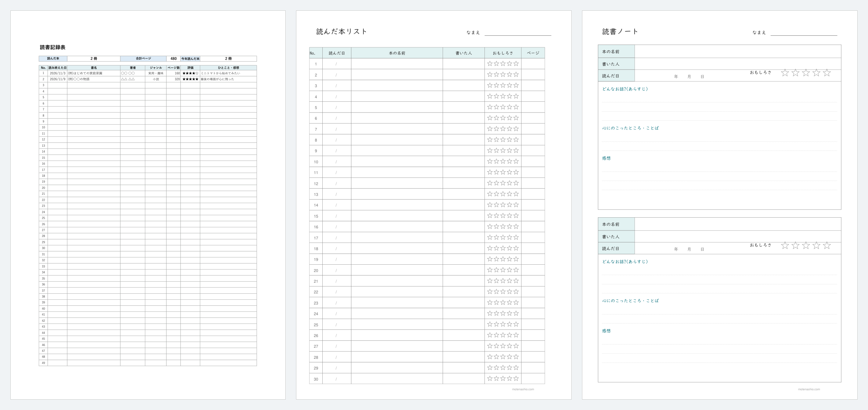Click the 読書ノート heading
Image resolution: width=868 pixels, height=410 pixels.
(x=620, y=31)
